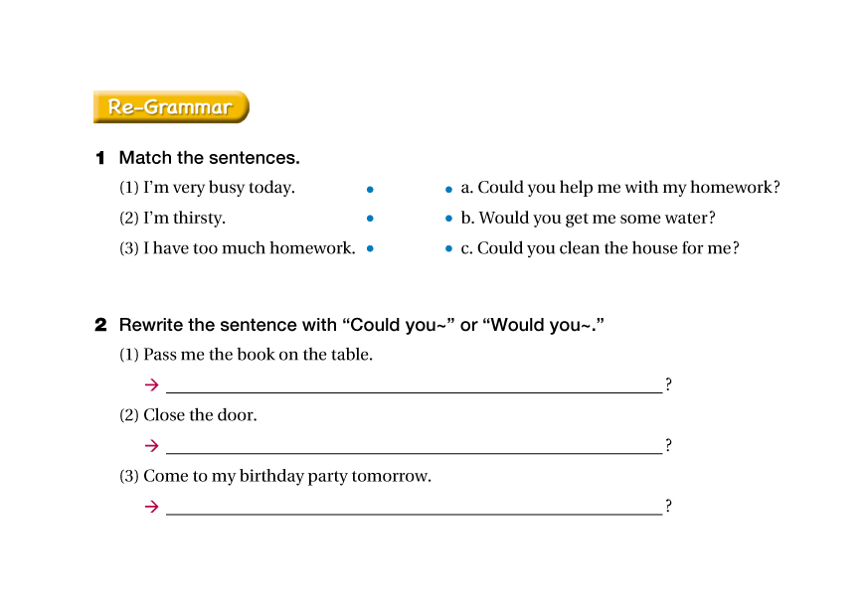The image size is (868, 608).
Task: Click the sentence "Pass me the book on the table."
Action: (258, 355)
